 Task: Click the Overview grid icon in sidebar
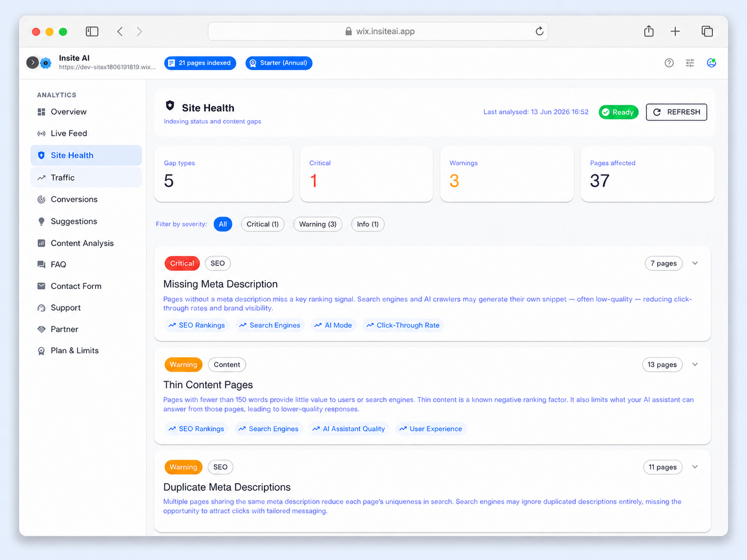click(41, 112)
